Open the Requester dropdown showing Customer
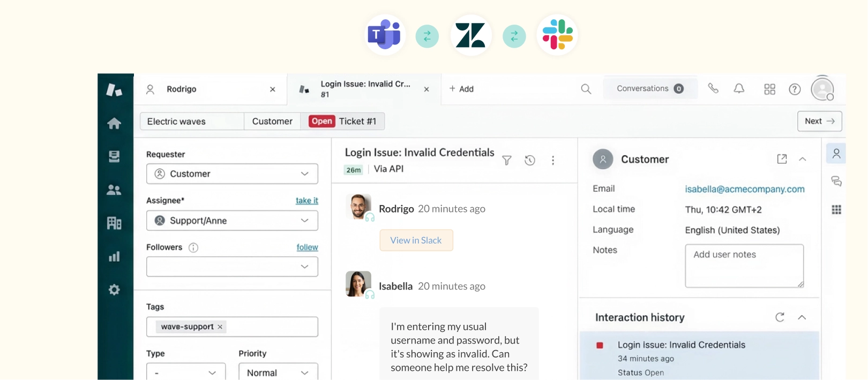Screen dimensions: 868x380 coord(231,173)
